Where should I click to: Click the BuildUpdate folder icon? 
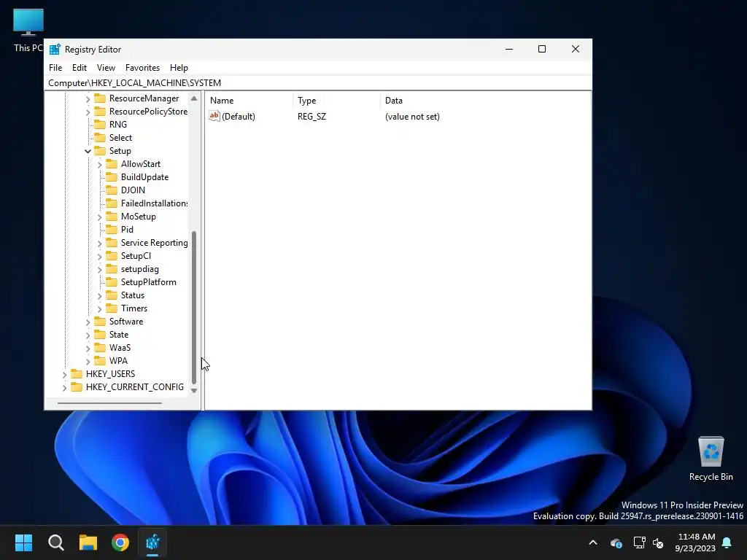tap(112, 176)
